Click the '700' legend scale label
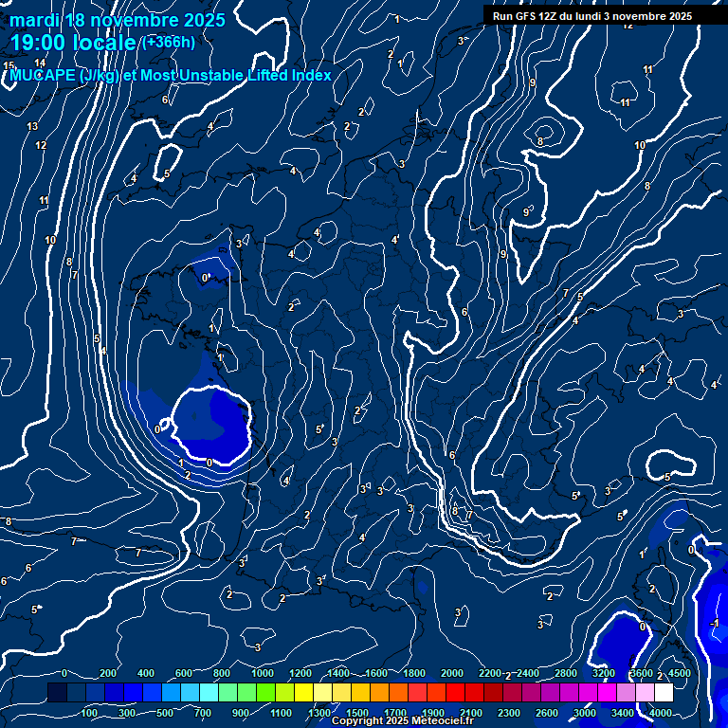 [x=203, y=713]
